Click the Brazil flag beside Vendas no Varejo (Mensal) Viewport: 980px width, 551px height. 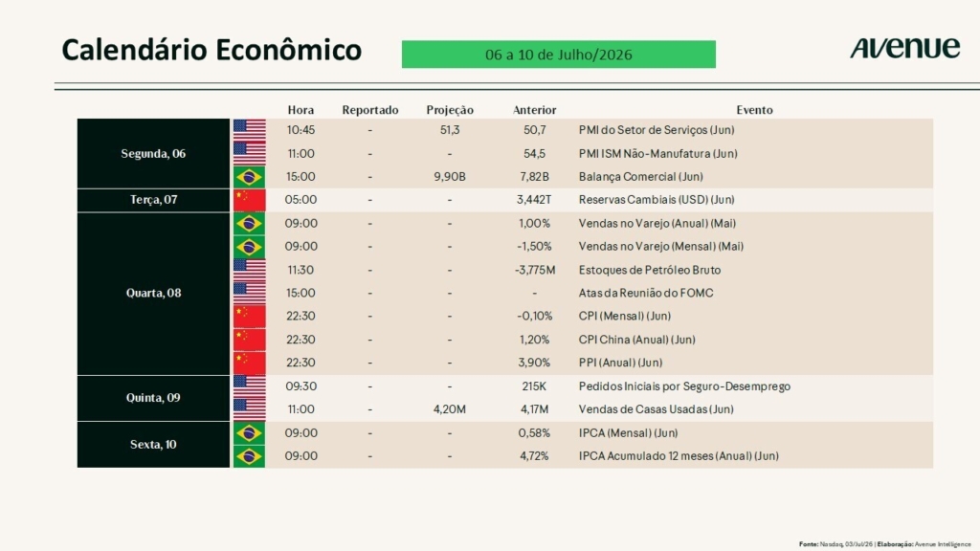(x=250, y=247)
